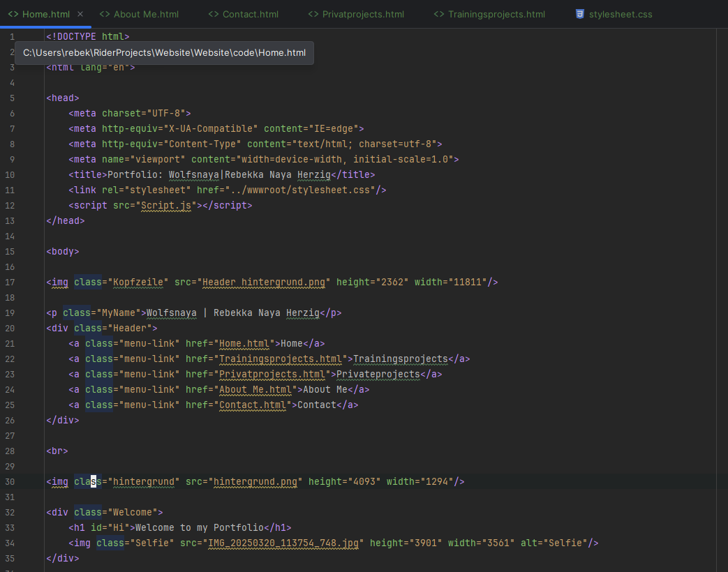
Task: Click the "Content-Type" attribute value
Action: [x=202, y=144]
